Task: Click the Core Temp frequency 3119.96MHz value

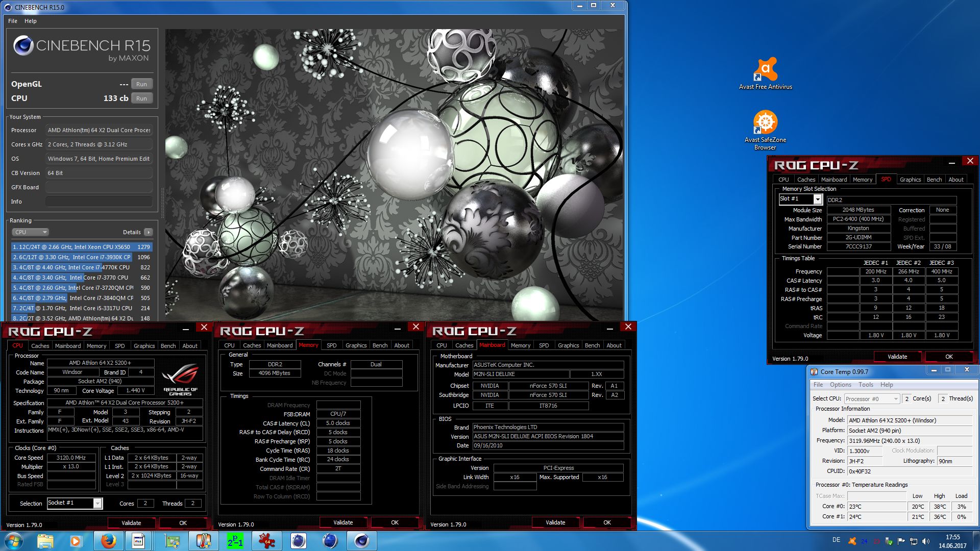Action: tap(910, 441)
